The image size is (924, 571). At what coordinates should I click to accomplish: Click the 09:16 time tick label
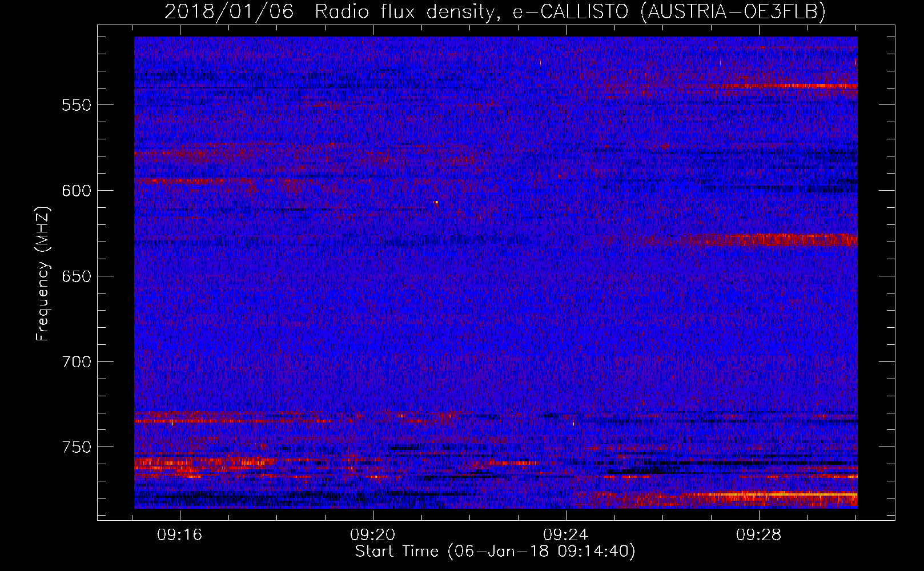[x=180, y=535]
